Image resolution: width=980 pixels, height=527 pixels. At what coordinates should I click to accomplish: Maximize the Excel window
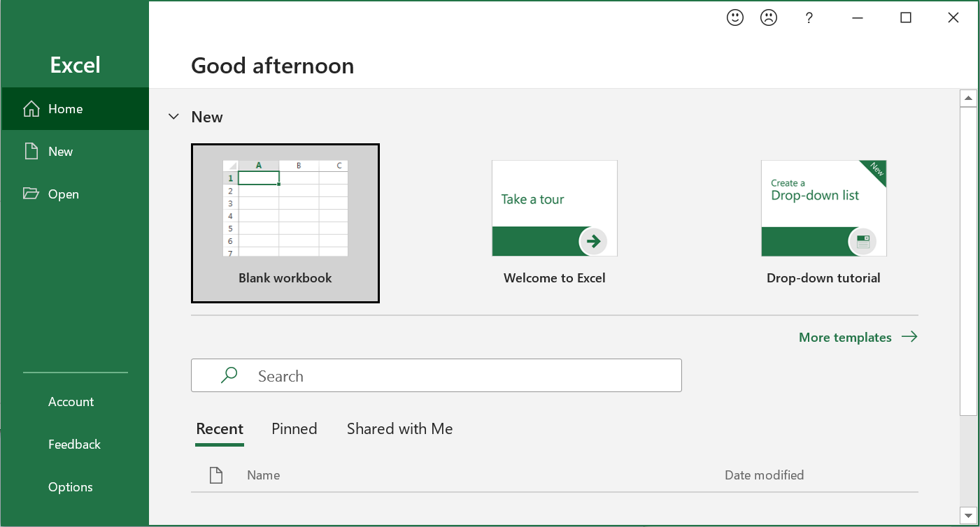906,18
